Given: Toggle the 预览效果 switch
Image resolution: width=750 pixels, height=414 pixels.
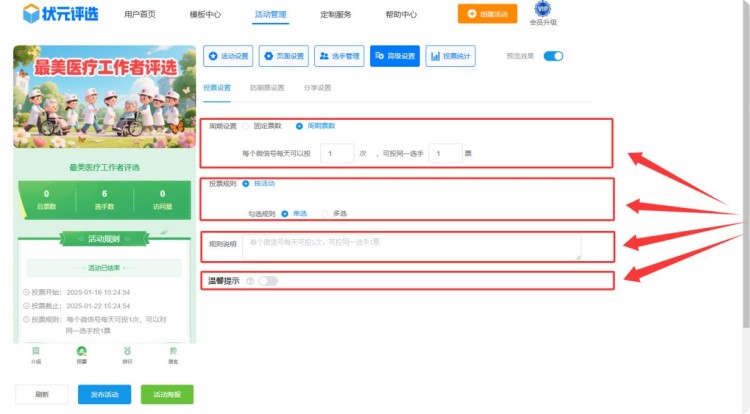Looking at the screenshot, I should [553, 56].
